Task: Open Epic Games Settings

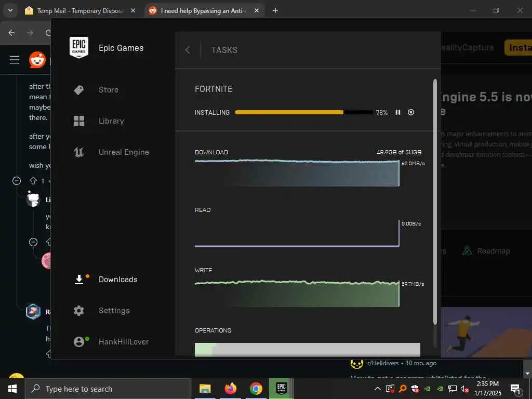Action: 114,311
